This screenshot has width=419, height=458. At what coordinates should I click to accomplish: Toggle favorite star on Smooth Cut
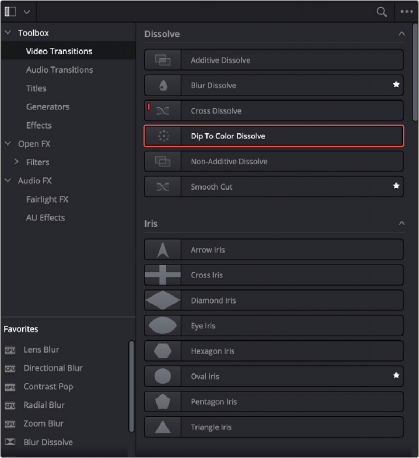(x=396, y=186)
